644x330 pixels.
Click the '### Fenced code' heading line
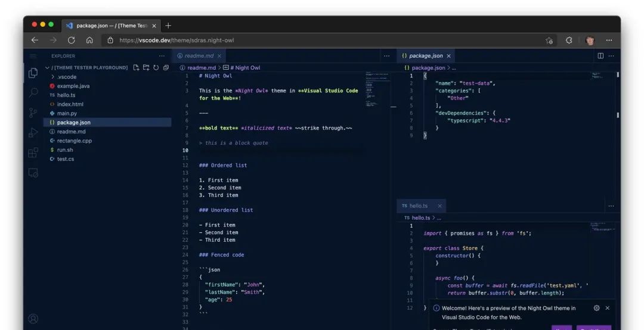221,254
